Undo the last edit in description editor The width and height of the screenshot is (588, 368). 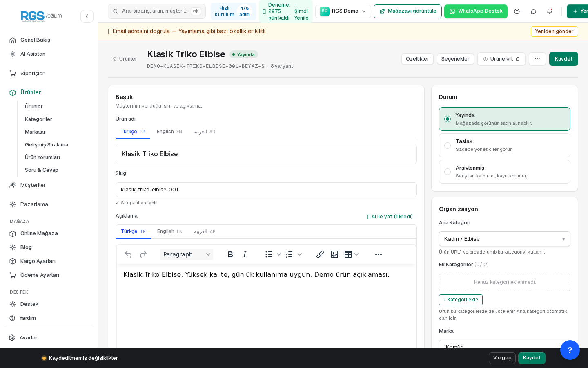pos(128,254)
